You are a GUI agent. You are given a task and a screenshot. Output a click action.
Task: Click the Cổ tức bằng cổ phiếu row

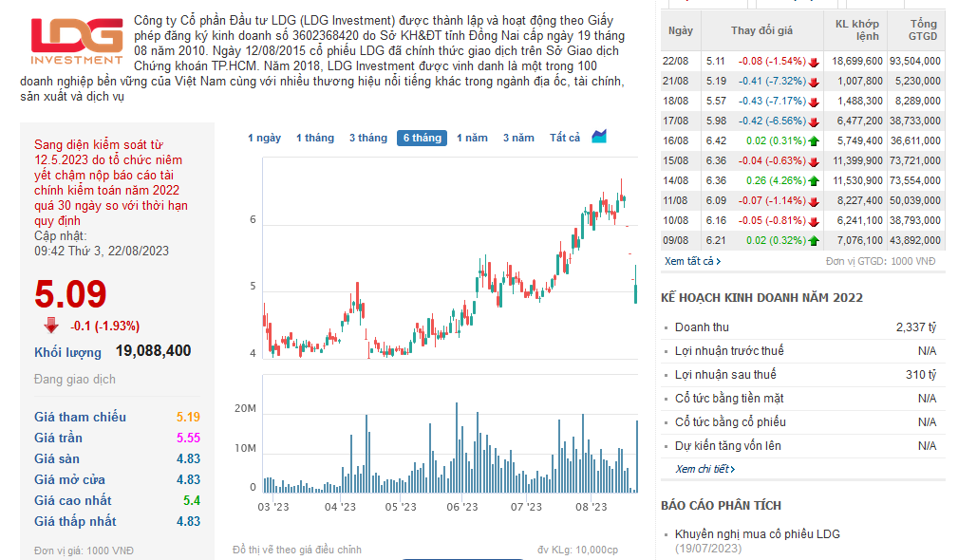point(803,422)
